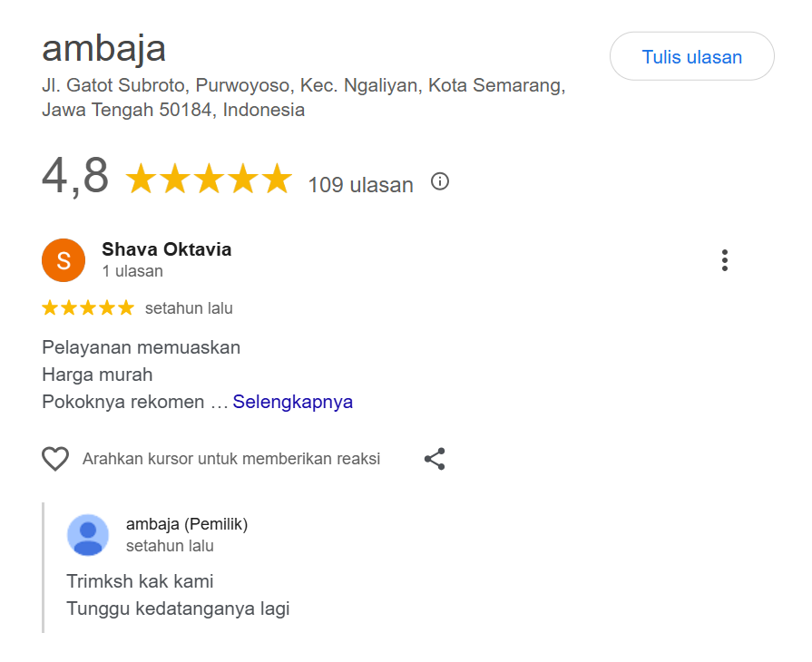Click the 4,8 rating number

(x=75, y=177)
